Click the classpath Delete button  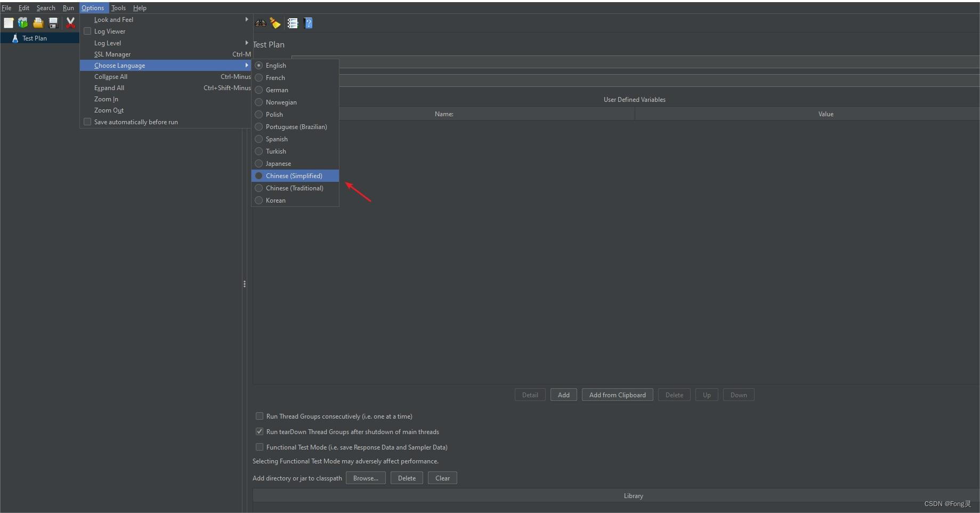[x=407, y=478]
